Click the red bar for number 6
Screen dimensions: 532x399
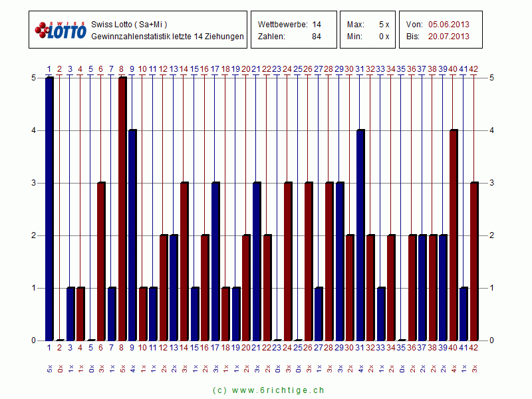click(100, 261)
